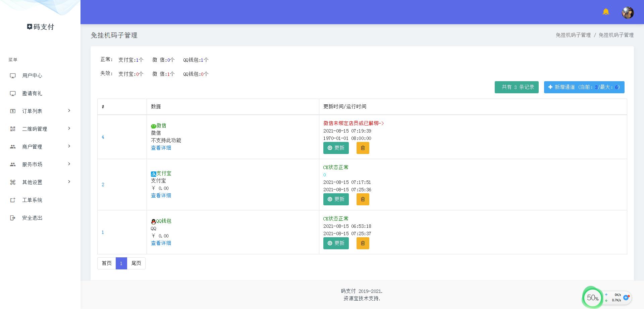Click row ID 4 link
The height and width of the screenshot is (309, 644).
click(103, 137)
